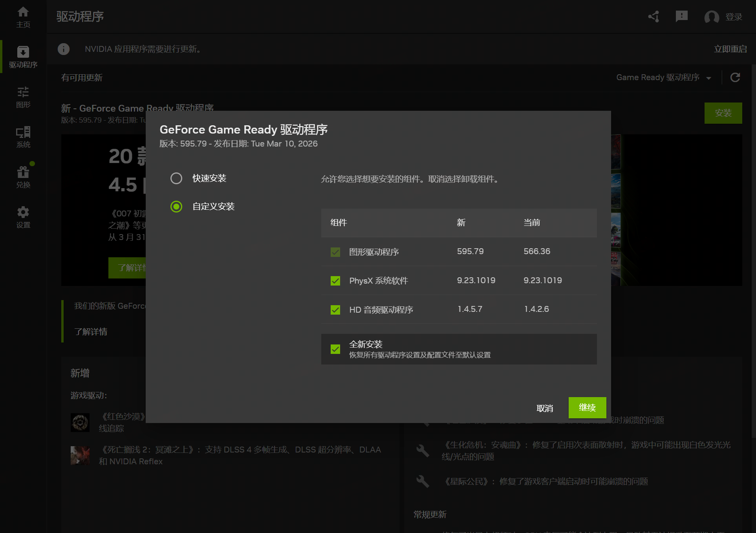
Task: Click 继续 continue button
Action: pos(587,408)
